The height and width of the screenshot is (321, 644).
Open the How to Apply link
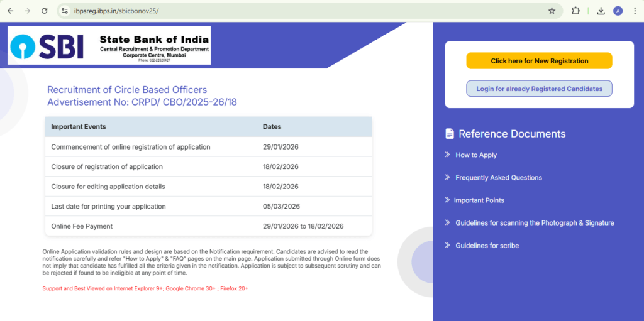476,155
